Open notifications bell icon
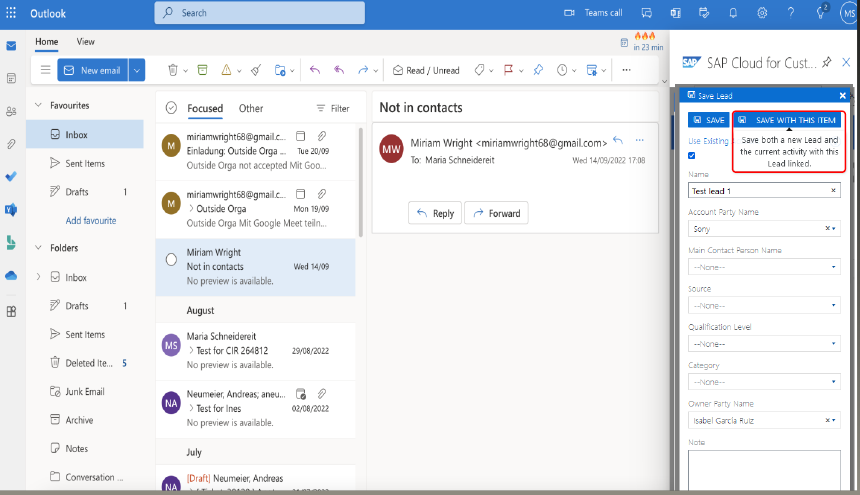 click(733, 13)
